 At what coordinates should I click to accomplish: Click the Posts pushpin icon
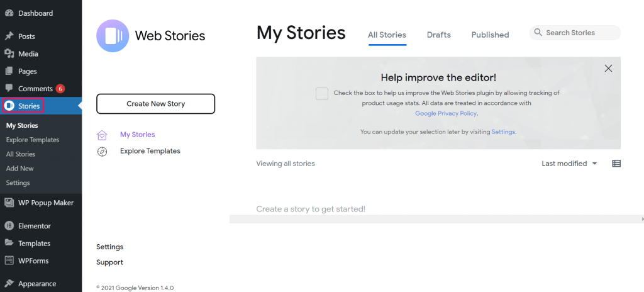pyautogui.click(x=9, y=36)
